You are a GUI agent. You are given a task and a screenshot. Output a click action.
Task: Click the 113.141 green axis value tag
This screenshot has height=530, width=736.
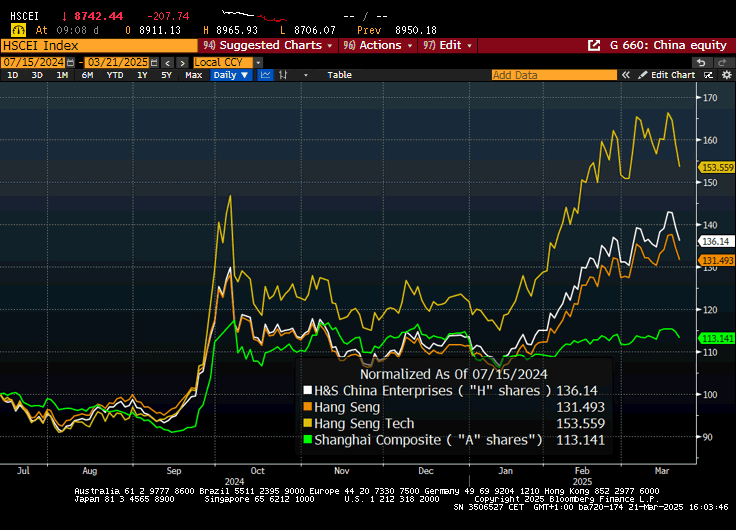click(717, 338)
